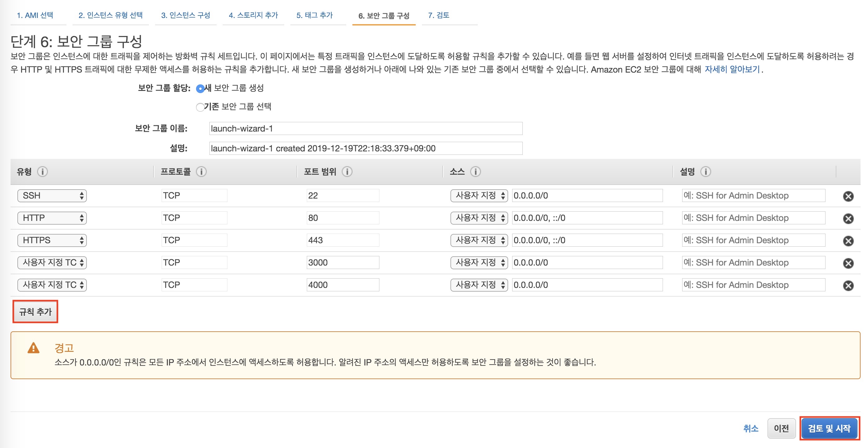This screenshot has height=448, width=868.
Task: Click description field of HTTPS rule
Action: [754, 240]
